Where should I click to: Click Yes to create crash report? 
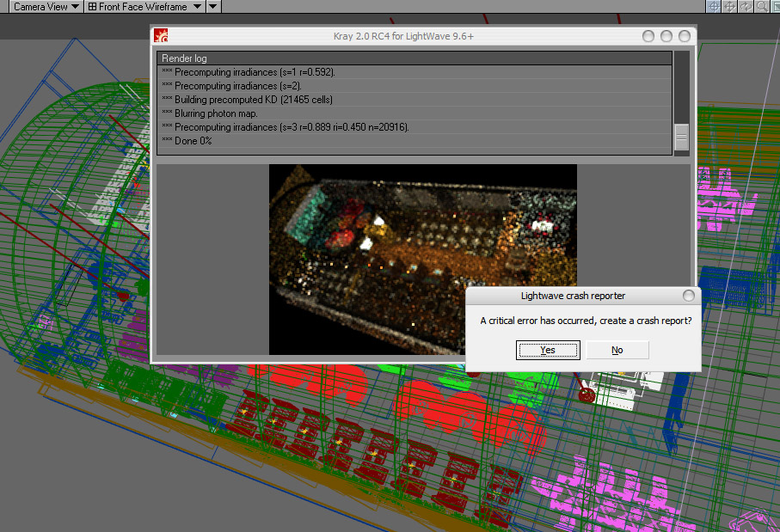pyautogui.click(x=548, y=350)
